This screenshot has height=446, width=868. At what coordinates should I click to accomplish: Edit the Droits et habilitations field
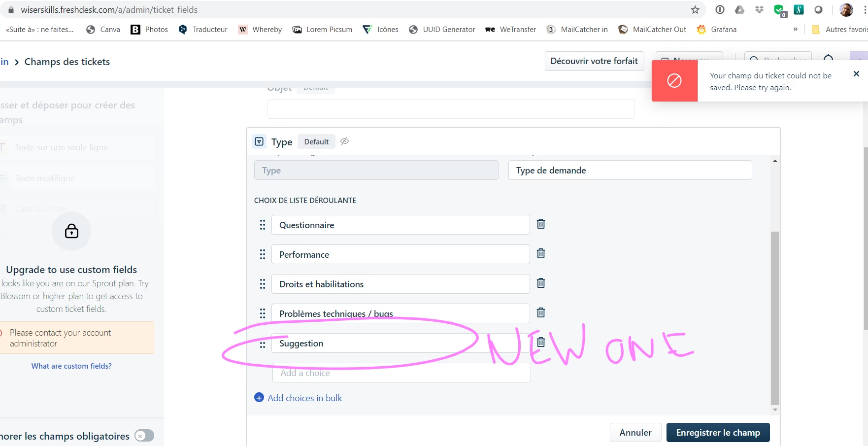point(401,284)
